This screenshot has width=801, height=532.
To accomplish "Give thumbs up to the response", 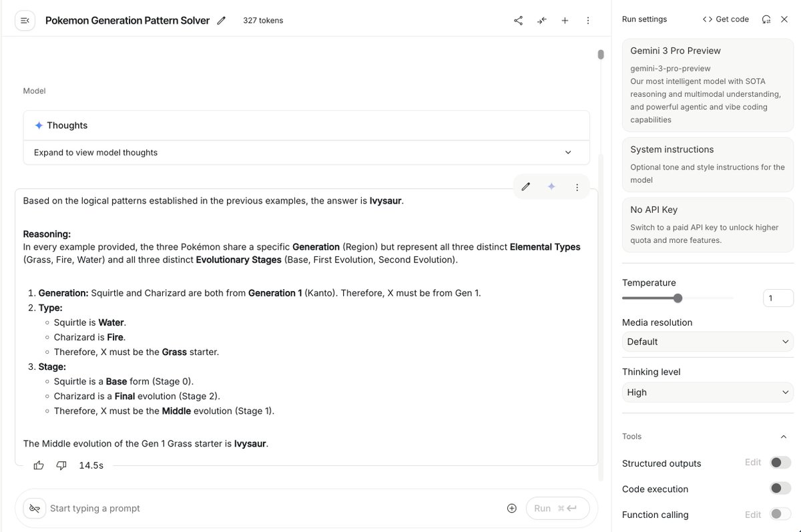I will (39, 465).
